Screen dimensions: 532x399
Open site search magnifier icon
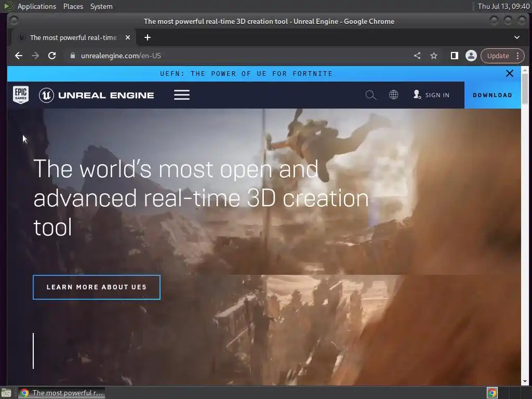(x=370, y=95)
